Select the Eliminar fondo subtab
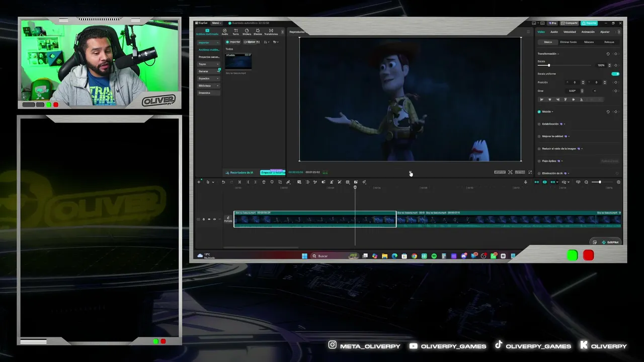 pos(568,42)
